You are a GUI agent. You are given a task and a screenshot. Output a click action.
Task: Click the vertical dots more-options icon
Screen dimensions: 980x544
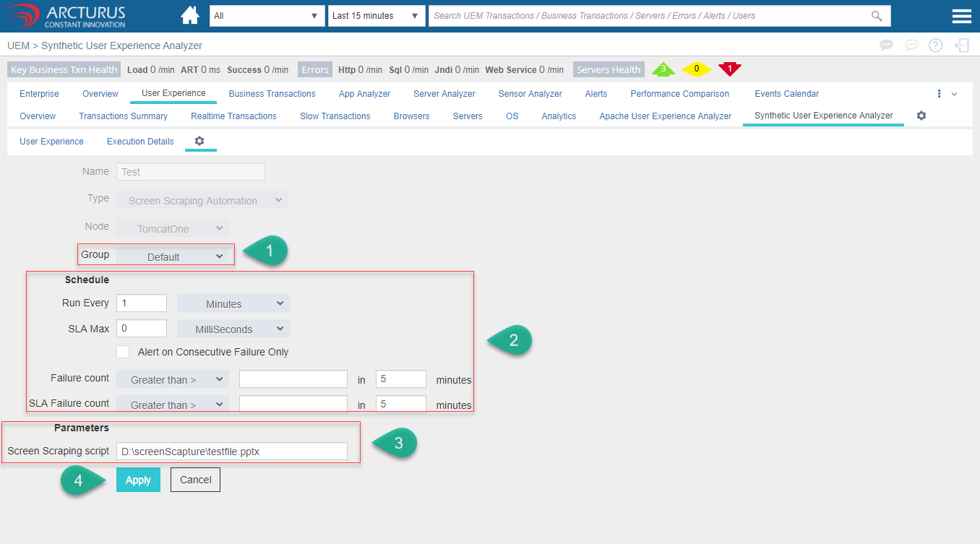pyautogui.click(x=939, y=94)
